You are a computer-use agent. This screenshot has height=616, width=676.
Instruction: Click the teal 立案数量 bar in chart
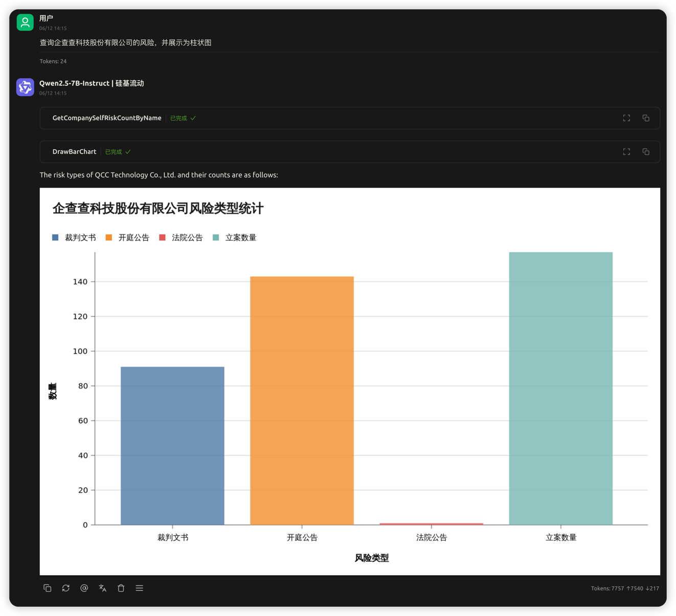pyautogui.click(x=560, y=388)
